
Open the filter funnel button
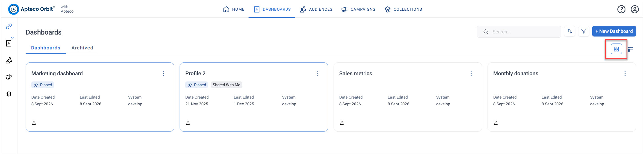(584, 31)
